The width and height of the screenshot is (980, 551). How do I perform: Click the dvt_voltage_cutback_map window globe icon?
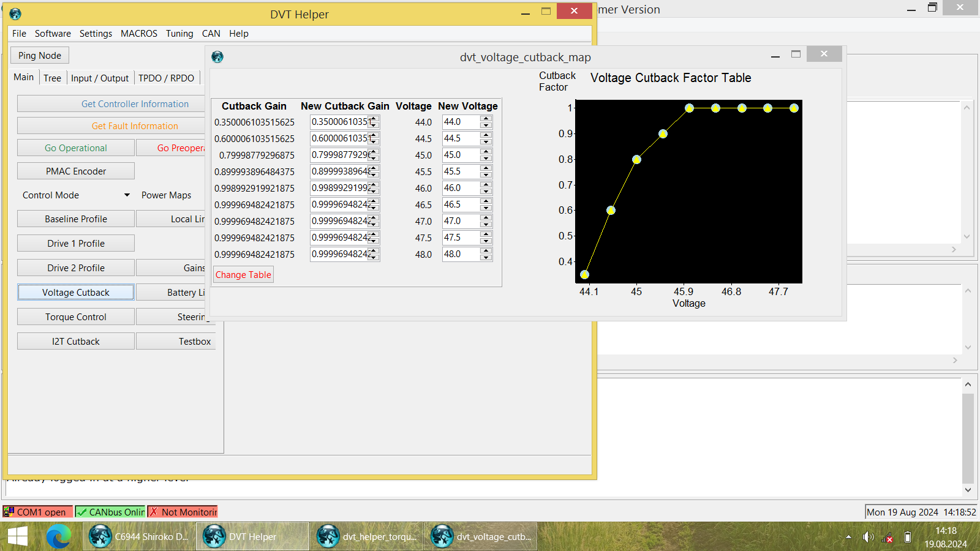pyautogui.click(x=217, y=57)
